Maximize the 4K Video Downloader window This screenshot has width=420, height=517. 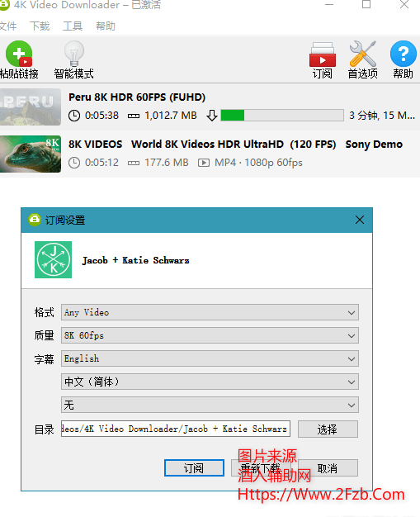click(x=366, y=5)
